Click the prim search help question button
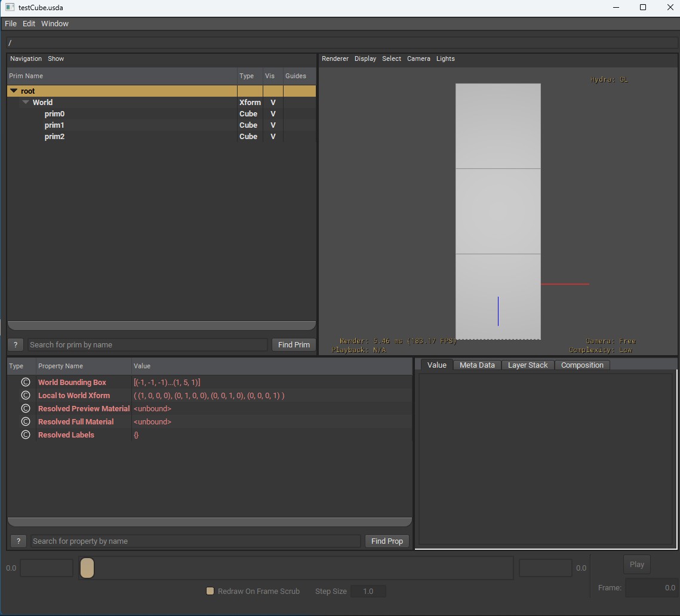This screenshot has height=616, width=680. [16, 345]
